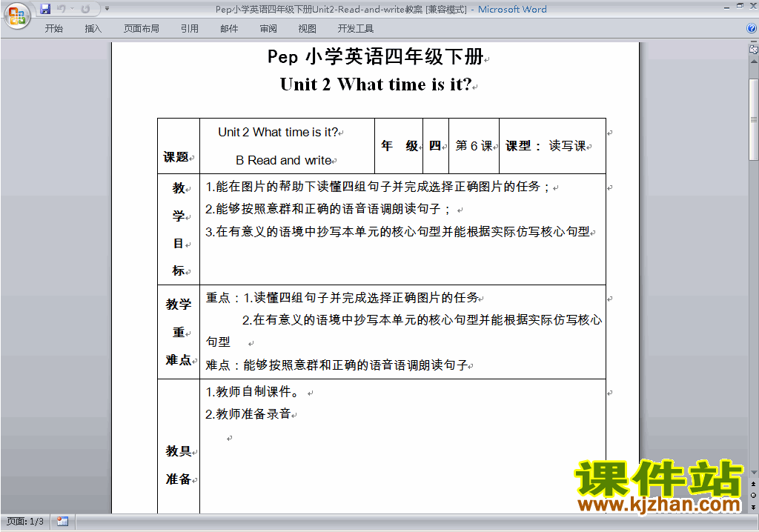Switch to the 引用 tab
This screenshot has height=532, width=759.
click(x=190, y=29)
